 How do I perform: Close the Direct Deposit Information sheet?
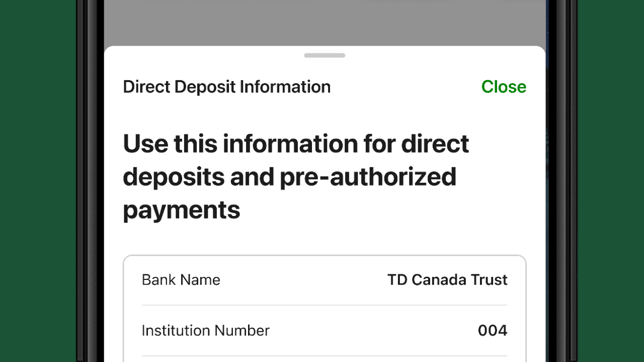point(504,87)
